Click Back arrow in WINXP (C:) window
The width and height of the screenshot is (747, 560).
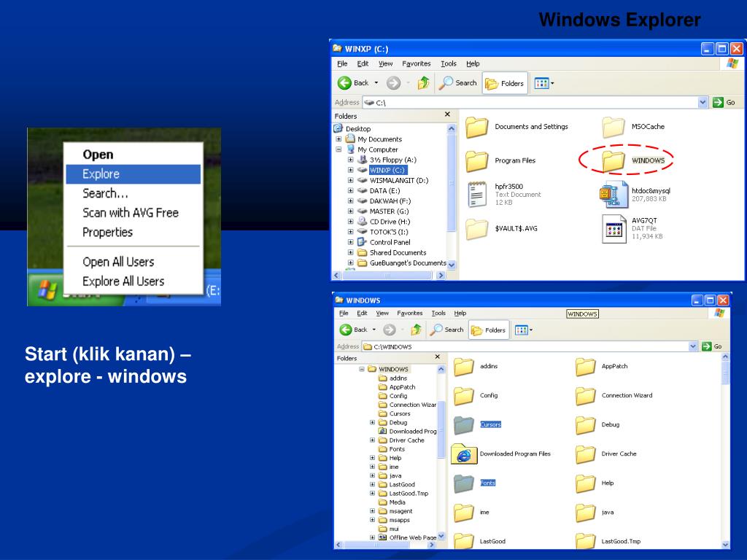coord(344,83)
